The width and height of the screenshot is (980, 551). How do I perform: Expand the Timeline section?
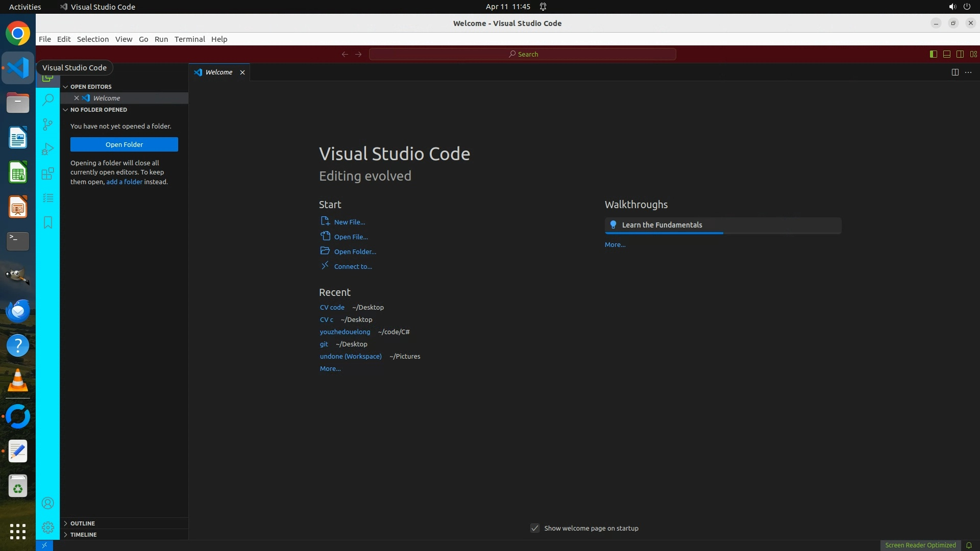tap(83, 535)
